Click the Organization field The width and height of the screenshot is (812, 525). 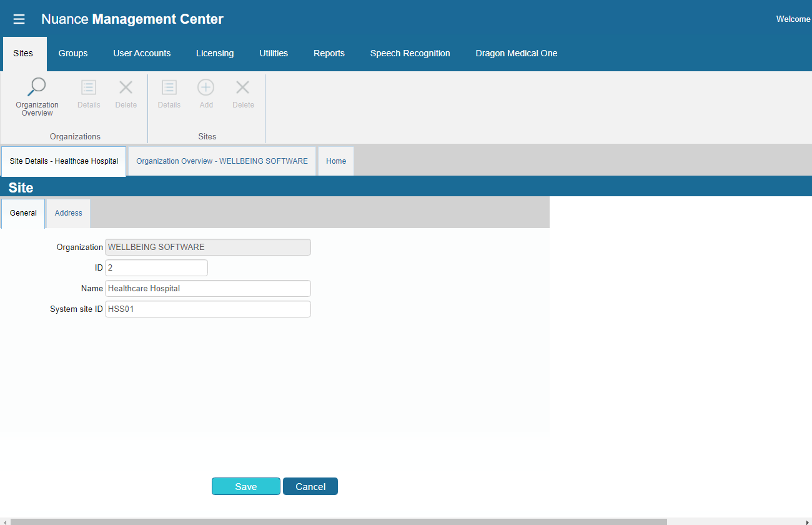[x=208, y=247]
